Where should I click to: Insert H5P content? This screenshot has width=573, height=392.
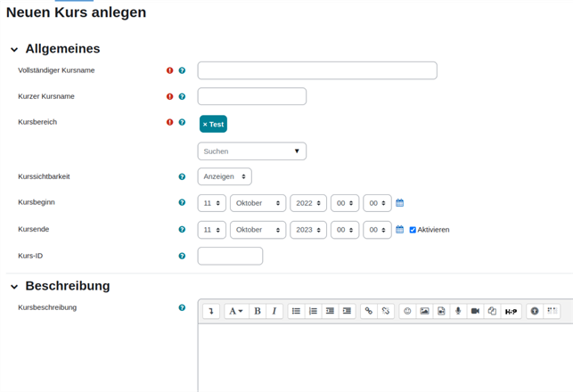point(511,312)
